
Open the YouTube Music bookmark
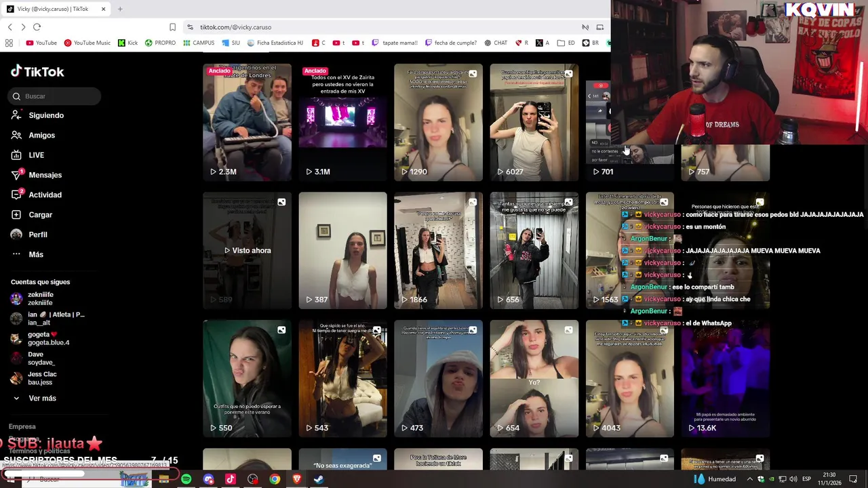pyautogui.click(x=87, y=43)
